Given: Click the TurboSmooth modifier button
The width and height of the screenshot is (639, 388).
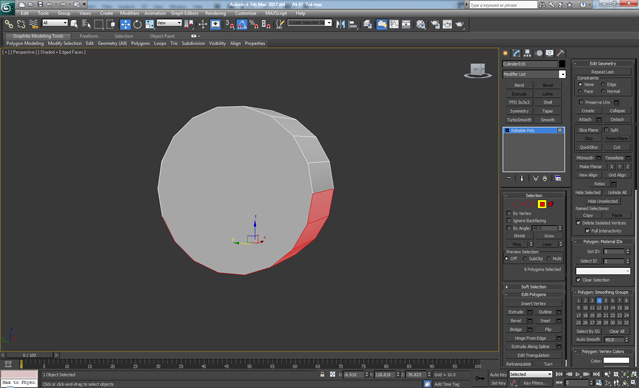Looking at the screenshot, I should (x=519, y=120).
